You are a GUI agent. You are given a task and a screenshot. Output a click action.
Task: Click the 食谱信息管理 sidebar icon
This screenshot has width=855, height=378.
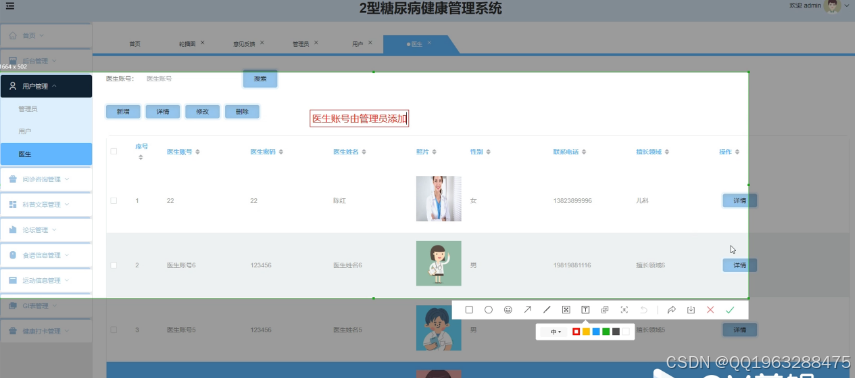pos(13,255)
